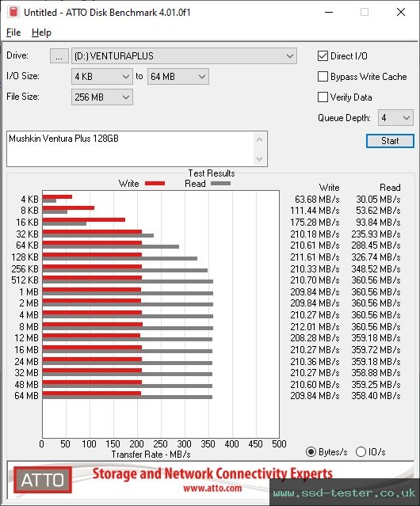Click the 512 KB chart row label
The image size is (420, 506).
tap(25, 280)
